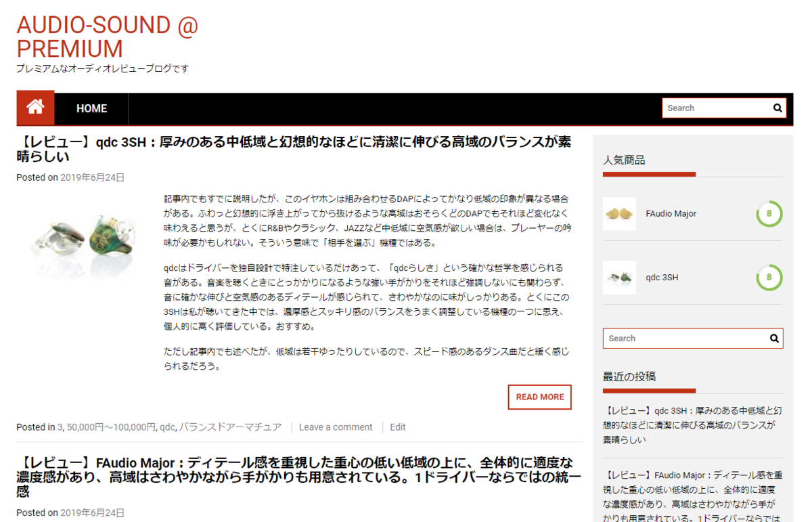This screenshot has width=812, height=522.
Task: Click qdc 3SH popular product name in sidebar
Action: [662, 278]
